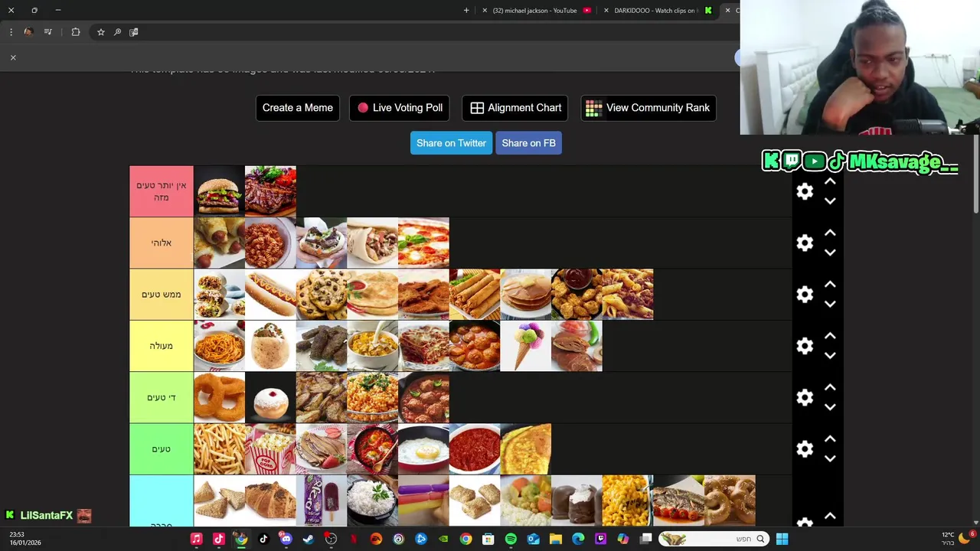Click the orange אלוהי tier label

(162, 243)
